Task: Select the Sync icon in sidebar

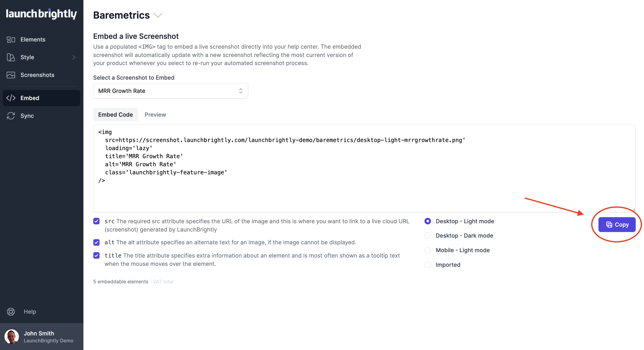Action: click(11, 116)
